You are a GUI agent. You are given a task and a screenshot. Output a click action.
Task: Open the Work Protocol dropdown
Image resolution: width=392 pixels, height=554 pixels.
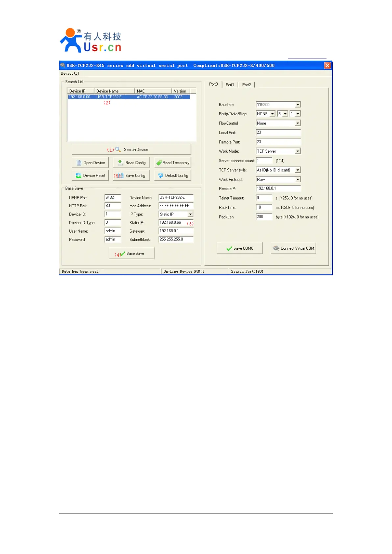[298, 180]
